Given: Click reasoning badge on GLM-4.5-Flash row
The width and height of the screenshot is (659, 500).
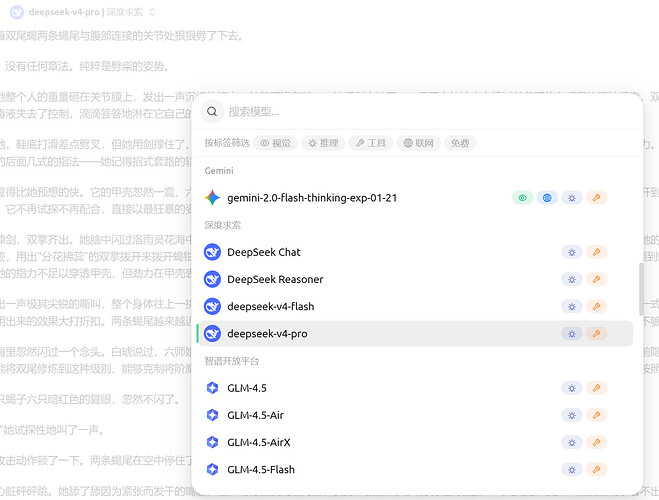Looking at the screenshot, I should (x=572, y=469).
